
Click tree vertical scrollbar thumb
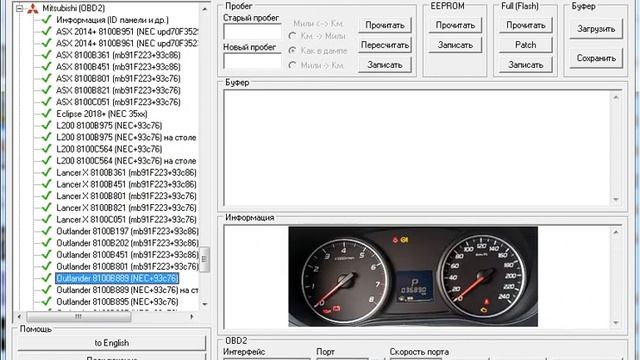point(204,259)
